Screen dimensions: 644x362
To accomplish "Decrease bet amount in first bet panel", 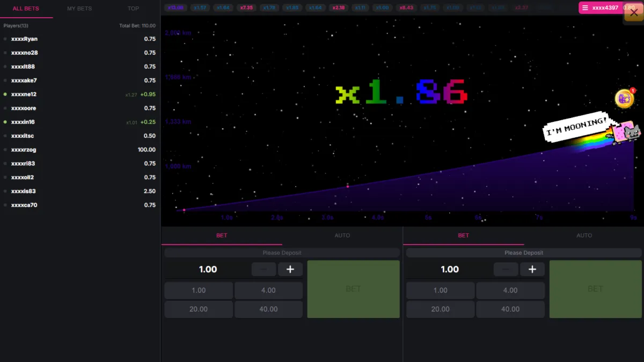I will (x=264, y=269).
